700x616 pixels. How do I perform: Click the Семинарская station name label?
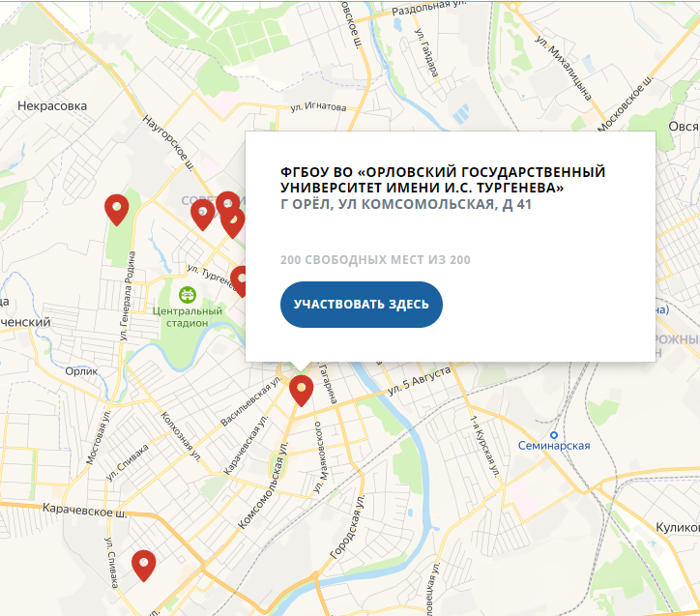pyautogui.click(x=554, y=446)
